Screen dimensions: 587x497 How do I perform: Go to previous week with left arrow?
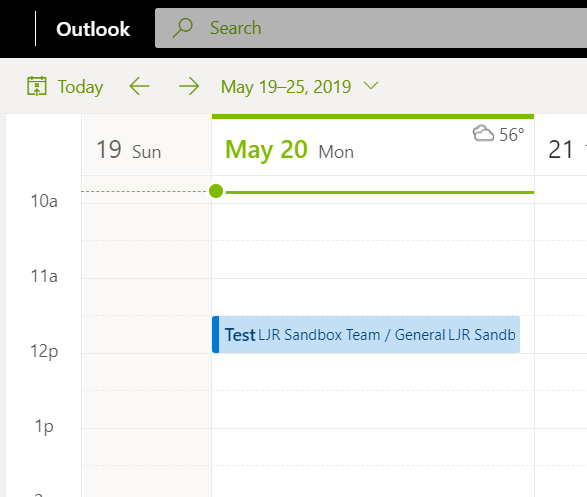pyautogui.click(x=140, y=86)
